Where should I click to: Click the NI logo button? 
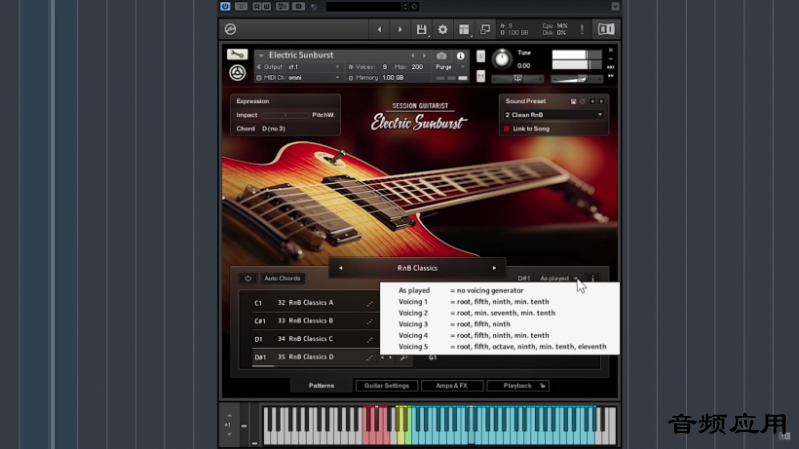click(x=606, y=30)
